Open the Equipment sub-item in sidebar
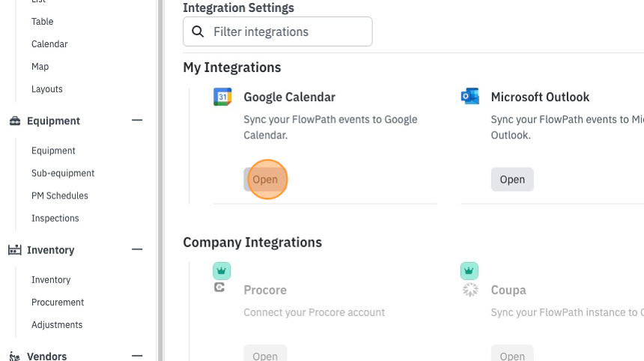The height and width of the screenshot is (361, 644). [x=53, y=151]
